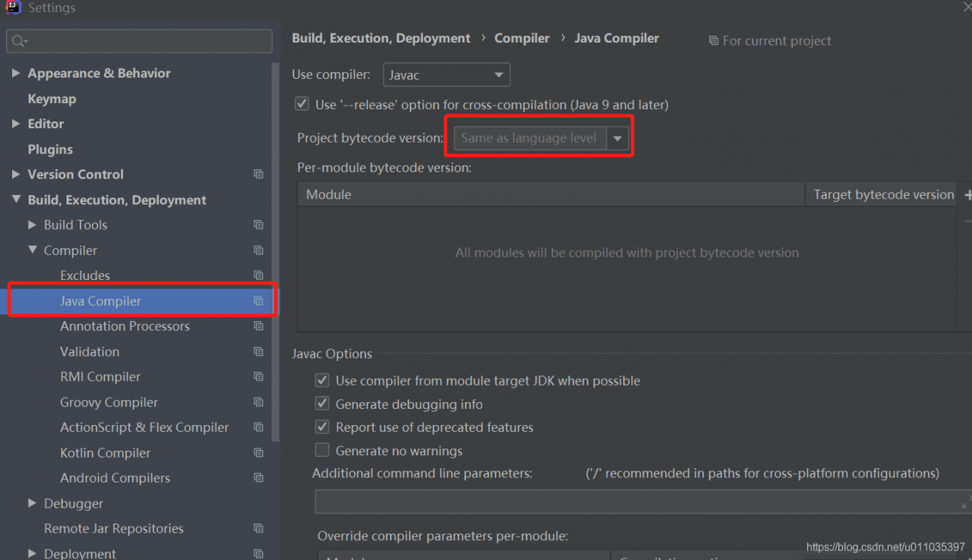The width and height of the screenshot is (972, 560).
Task: Enable the Generate no warnings checkbox
Action: [x=322, y=450]
